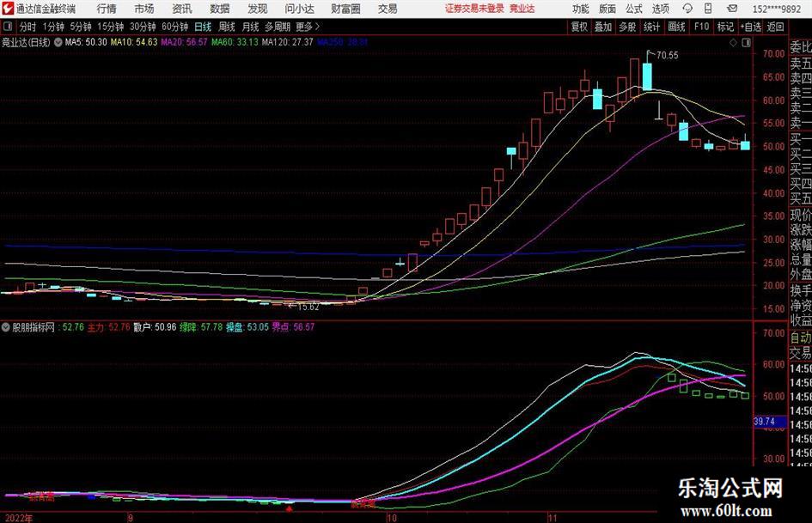Open F10 company information
Screen dimensions: 812x523
701,27
